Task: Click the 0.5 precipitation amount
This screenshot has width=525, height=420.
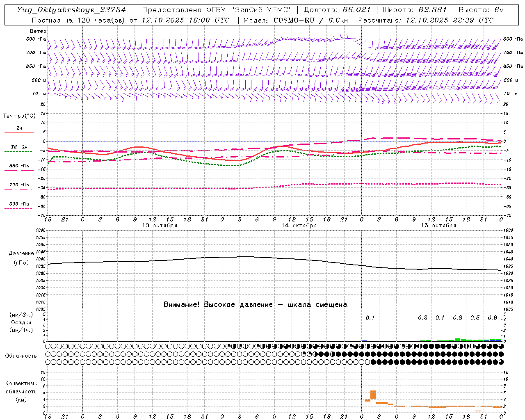Action: [475, 317]
